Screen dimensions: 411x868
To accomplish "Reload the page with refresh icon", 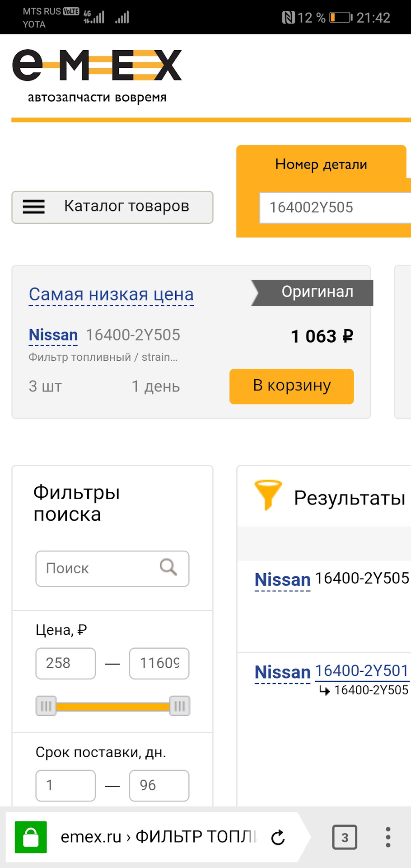I will coord(278,837).
